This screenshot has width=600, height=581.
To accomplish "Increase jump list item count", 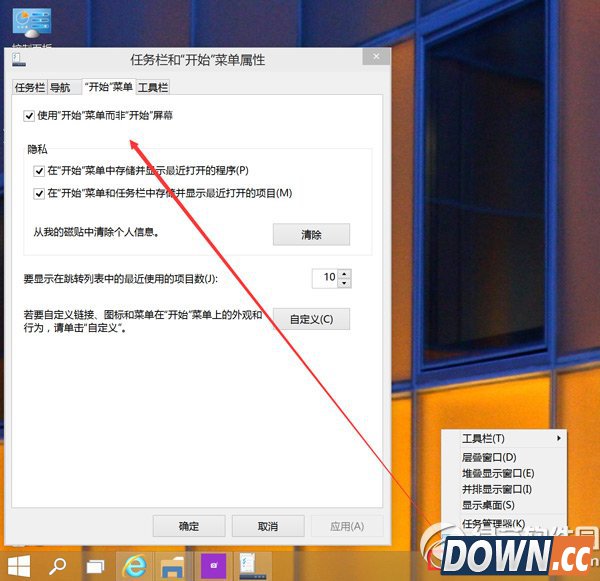I will click(344, 274).
